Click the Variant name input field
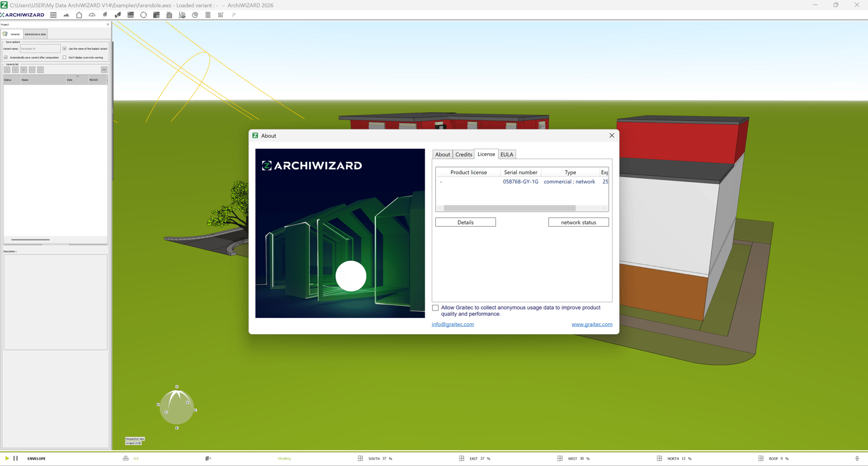The height and width of the screenshot is (466, 868). [x=41, y=49]
